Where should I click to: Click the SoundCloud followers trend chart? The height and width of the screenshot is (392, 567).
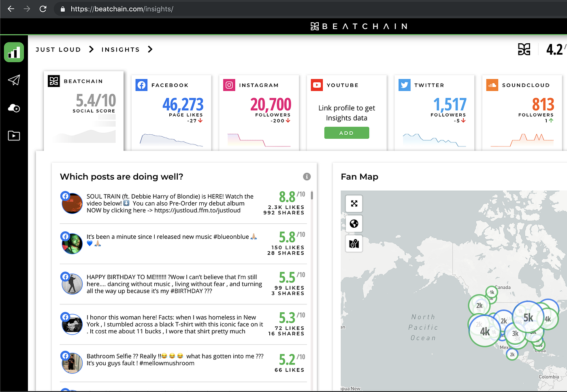click(522, 140)
